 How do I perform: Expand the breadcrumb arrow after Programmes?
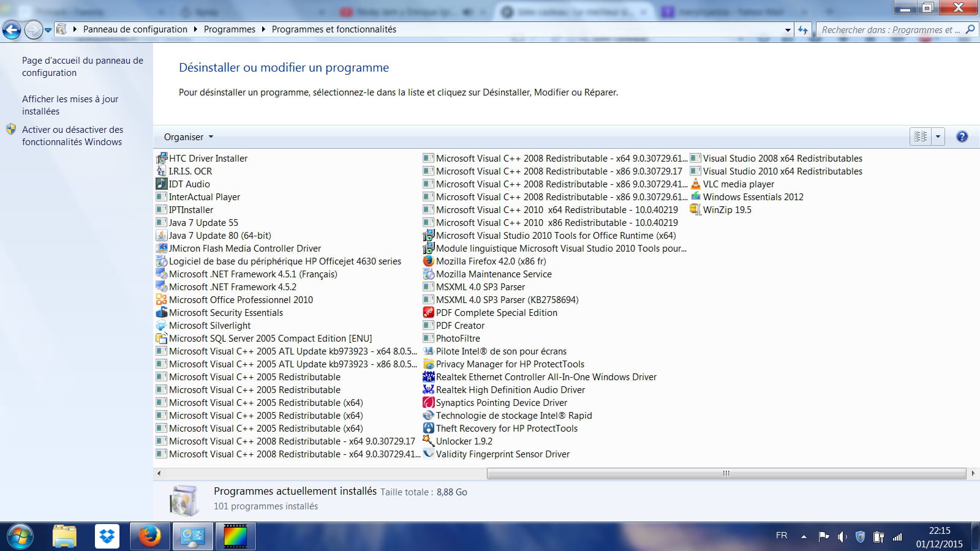click(263, 29)
